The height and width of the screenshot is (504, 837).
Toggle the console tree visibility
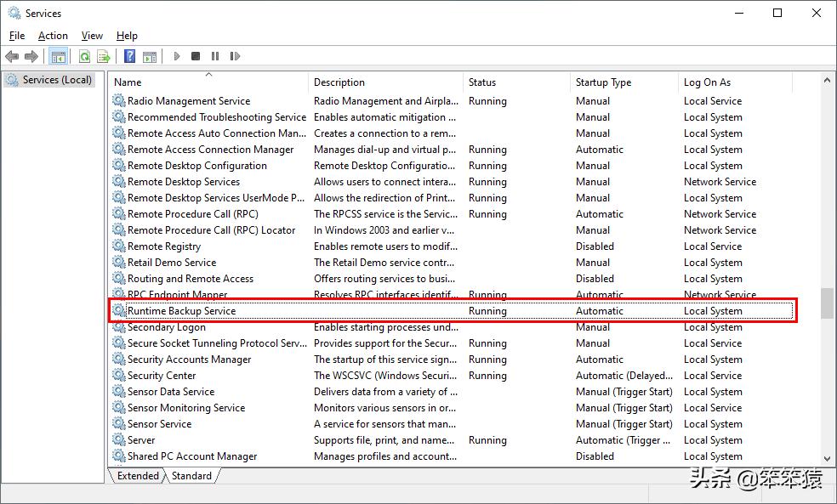click(x=57, y=56)
